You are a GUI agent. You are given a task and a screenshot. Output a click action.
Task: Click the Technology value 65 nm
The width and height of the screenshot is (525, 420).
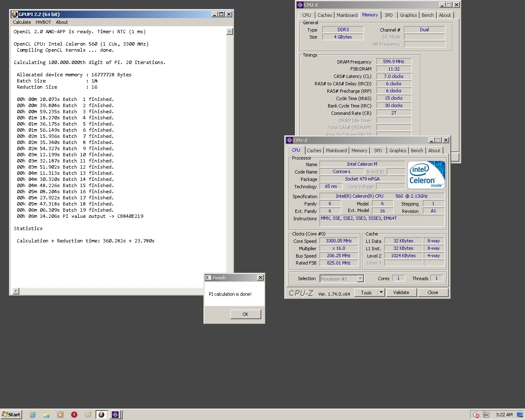coord(331,186)
